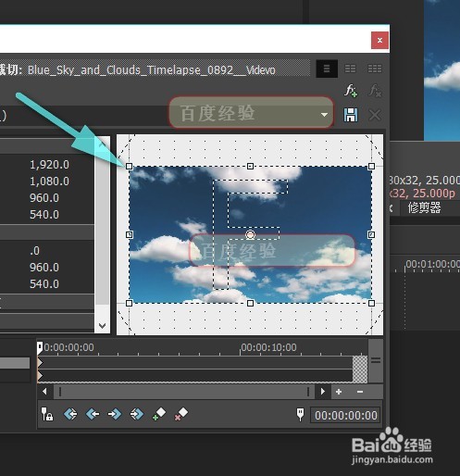The image size is (460, 476).
Task: Click the keyframe timeline horizontal scrollbar thumb
Action: point(184,392)
